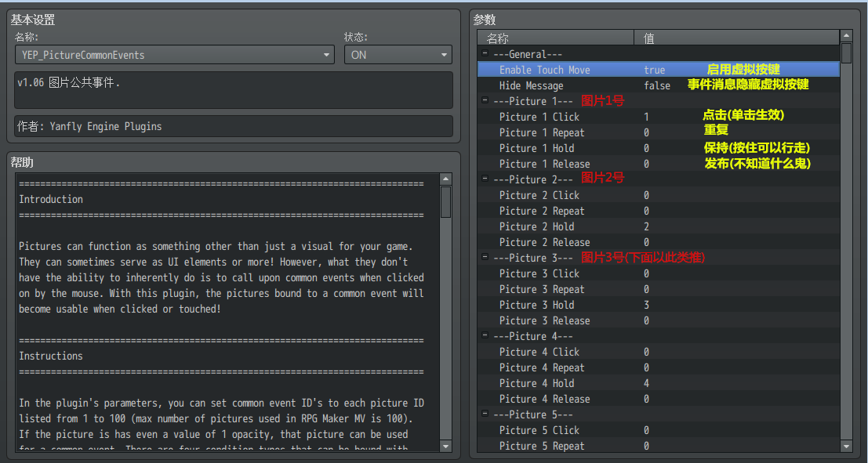Select the Picture 3 Hold row
The height and width of the screenshot is (463, 868).
[x=659, y=305]
